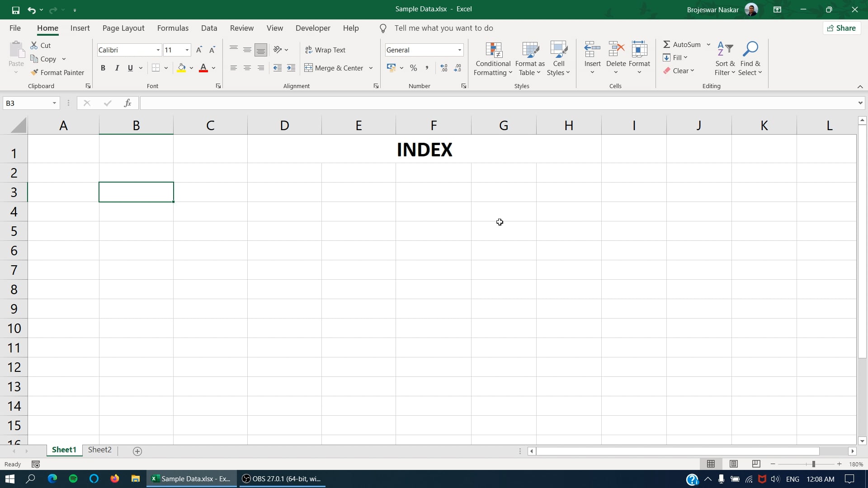Toggle Italic formatting
The image size is (868, 488).
point(117,68)
